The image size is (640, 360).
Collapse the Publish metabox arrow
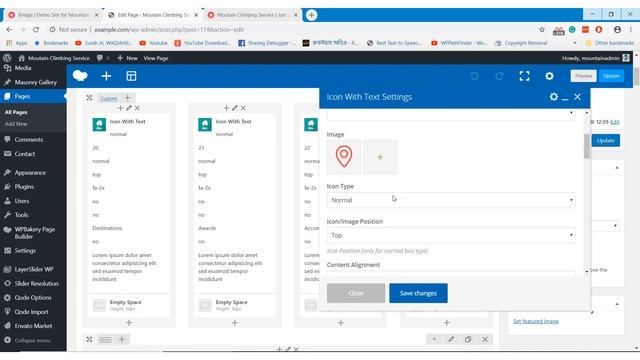(x=617, y=168)
